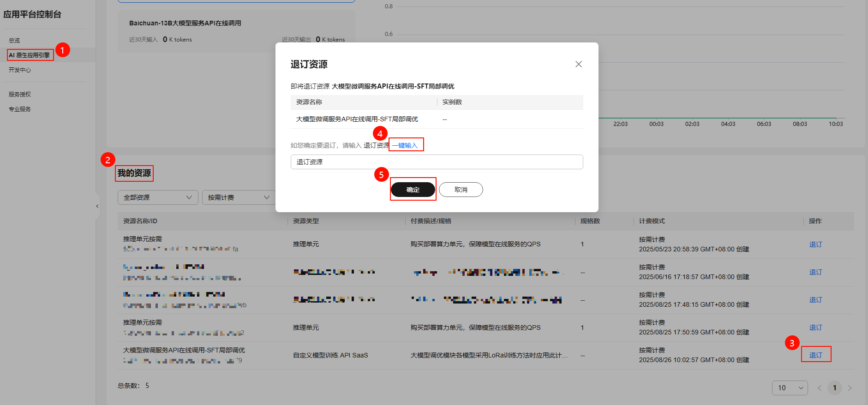Select page 1 in pagination
The width and height of the screenshot is (868, 405).
(834, 388)
